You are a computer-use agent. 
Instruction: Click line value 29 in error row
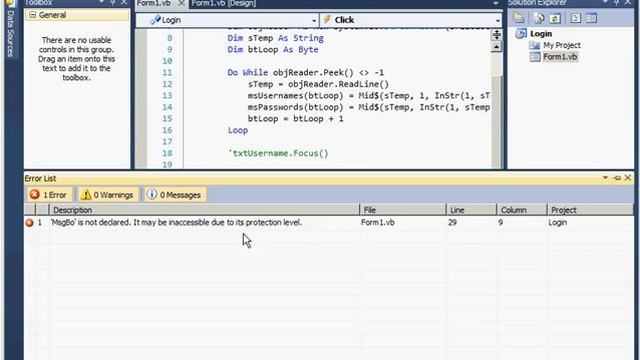pos(452,222)
